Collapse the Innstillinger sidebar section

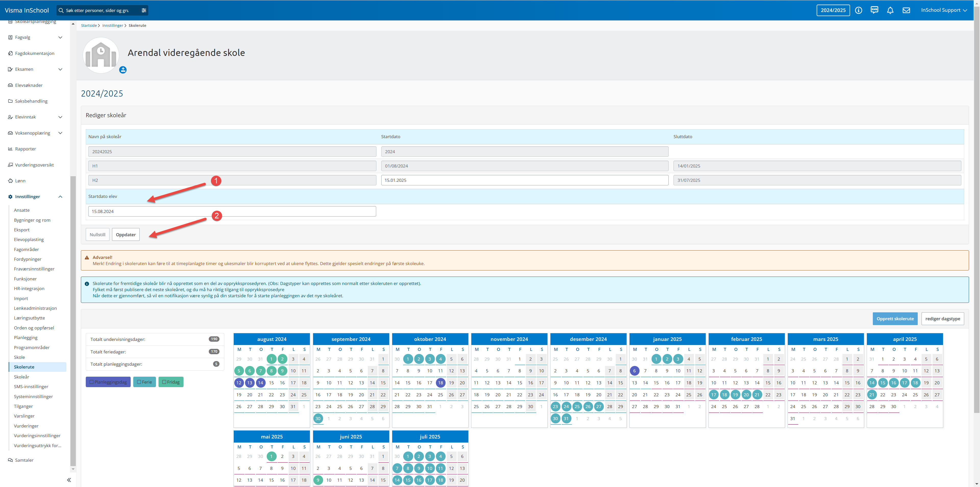pos(60,196)
